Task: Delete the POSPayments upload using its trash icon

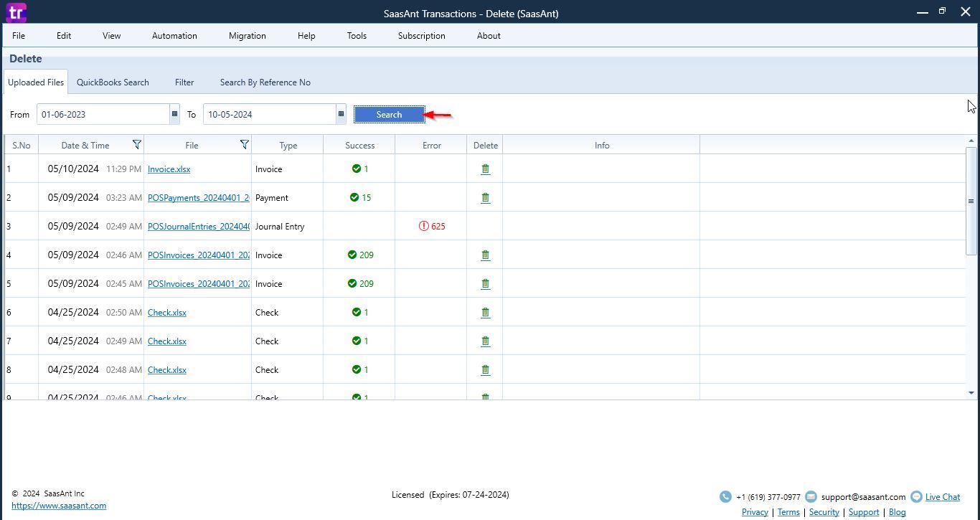Action: [x=485, y=198]
